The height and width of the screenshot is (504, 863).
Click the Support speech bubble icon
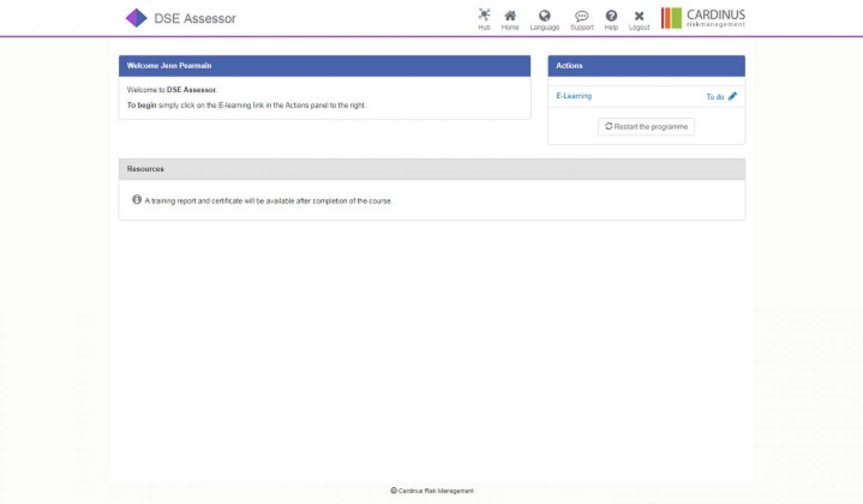[x=582, y=16]
